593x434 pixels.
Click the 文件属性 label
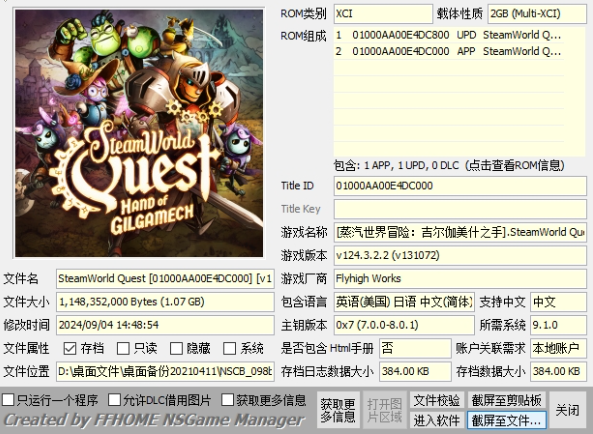point(26,348)
